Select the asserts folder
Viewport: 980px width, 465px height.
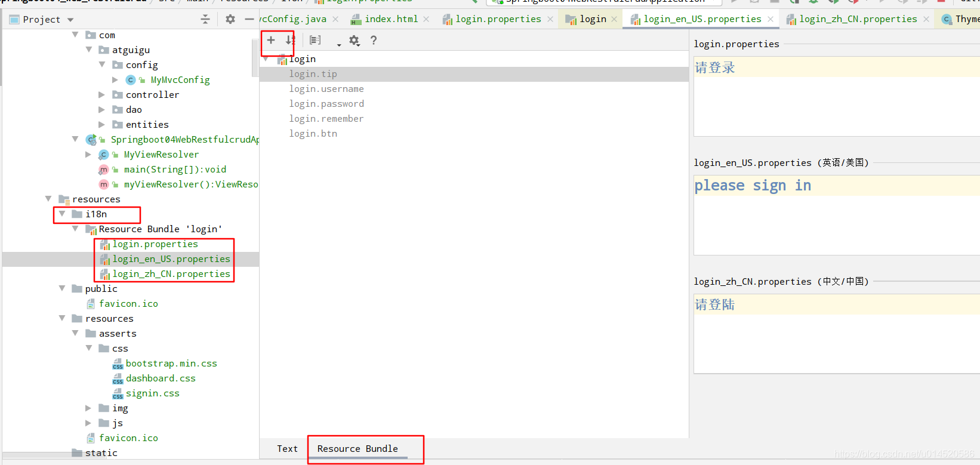click(x=118, y=333)
